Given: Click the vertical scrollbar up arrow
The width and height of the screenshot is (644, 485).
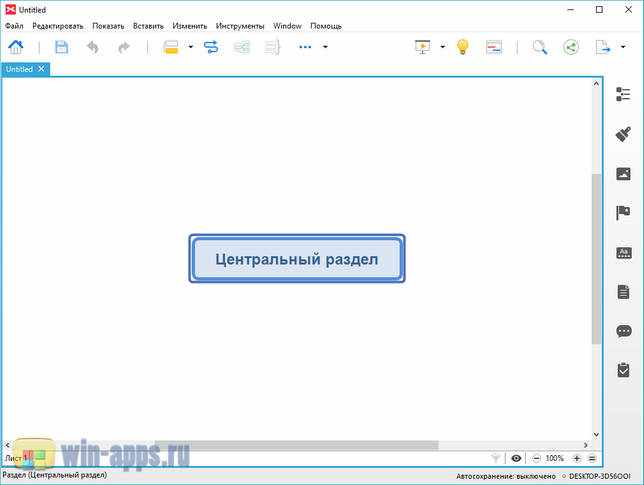Looking at the screenshot, I should point(596,83).
